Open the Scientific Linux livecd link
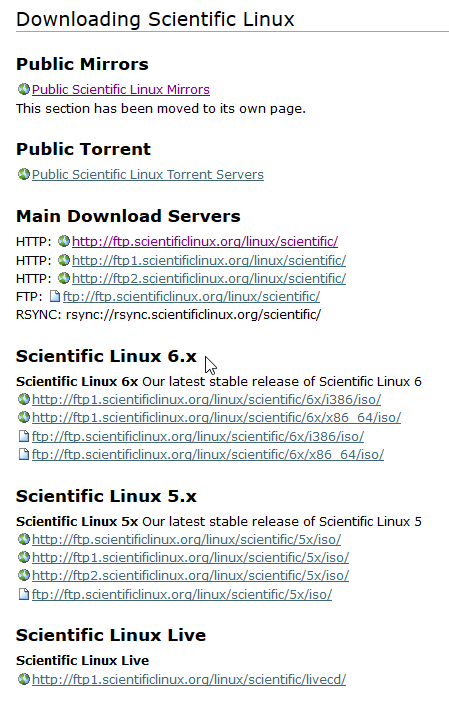The height and width of the screenshot is (703, 449). click(189, 680)
